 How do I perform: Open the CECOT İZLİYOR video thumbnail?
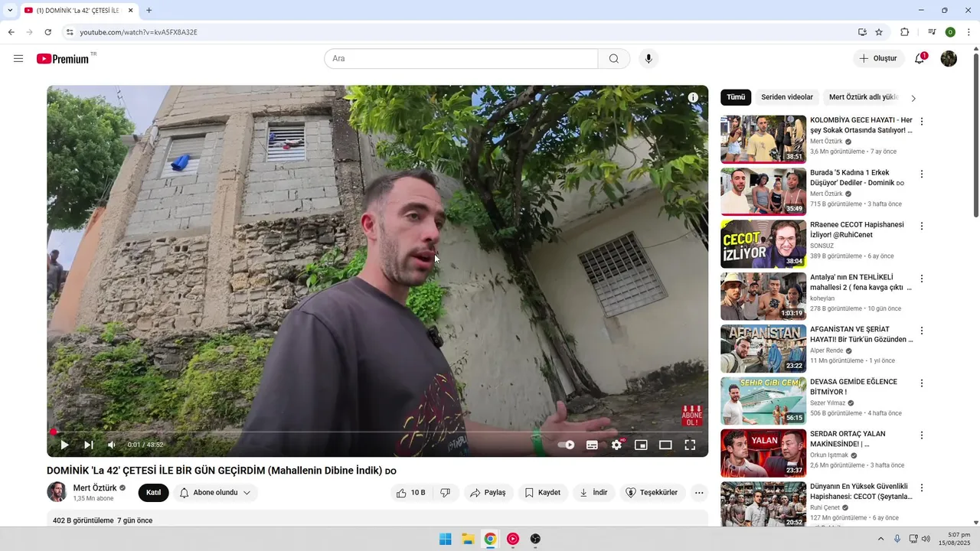pos(763,244)
